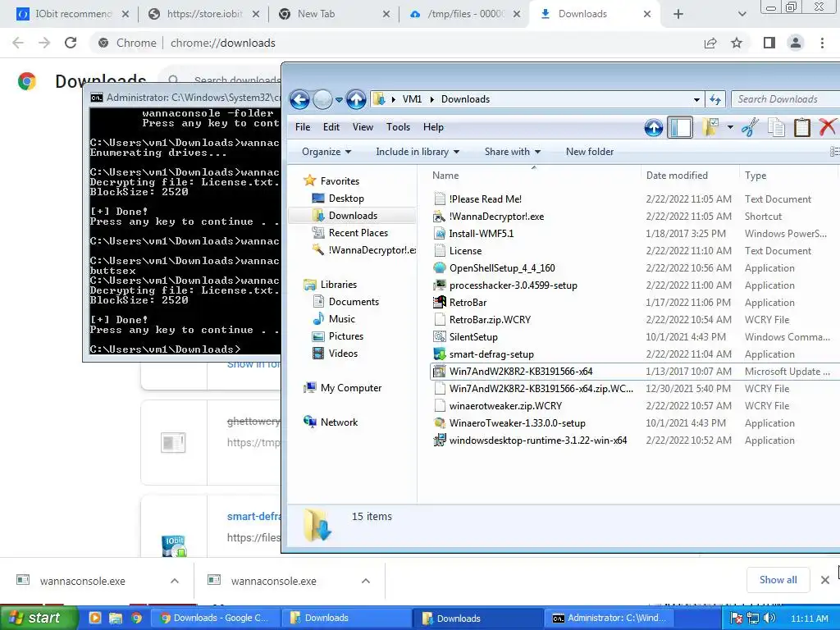Switch to the New Tab tab
Image resolution: width=840 pixels, height=630 pixels.
click(334, 14)
